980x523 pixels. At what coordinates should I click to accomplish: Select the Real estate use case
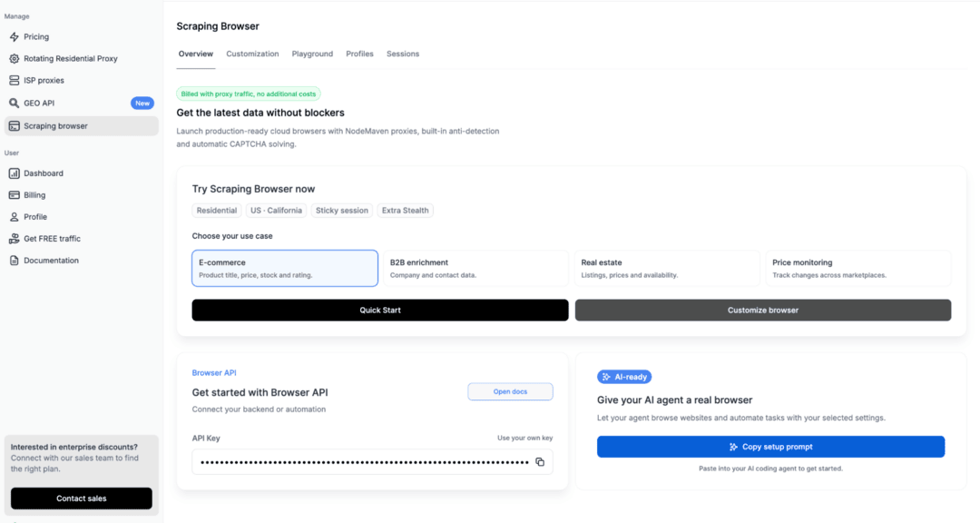667,269
